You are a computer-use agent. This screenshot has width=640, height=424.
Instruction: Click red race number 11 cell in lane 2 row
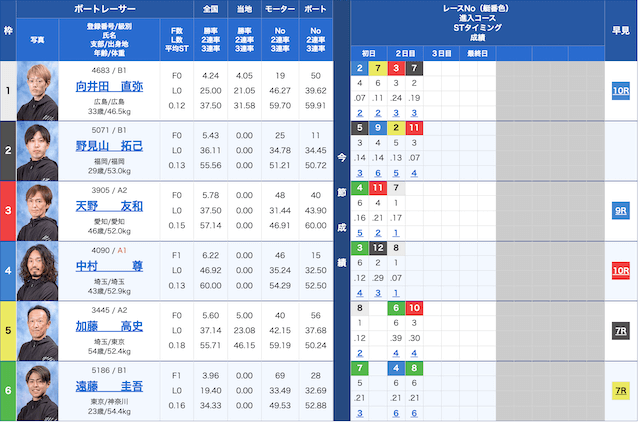coord(414,128)
